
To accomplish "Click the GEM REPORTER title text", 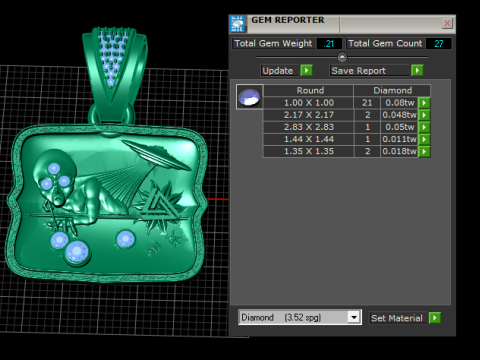I will pyautogui.click(x=287, y=20).
